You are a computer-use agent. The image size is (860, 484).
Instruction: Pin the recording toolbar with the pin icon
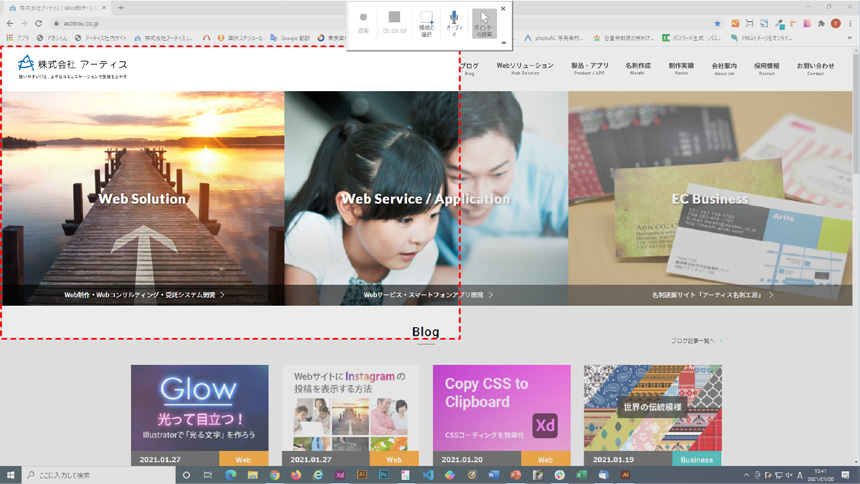(x=503, y=42)
